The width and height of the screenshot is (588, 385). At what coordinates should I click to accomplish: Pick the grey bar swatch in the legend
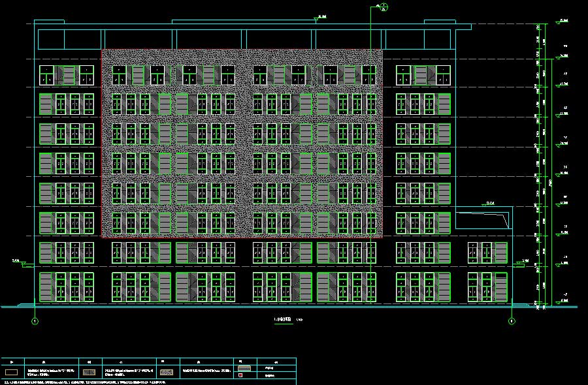pyautogui.click(x=244, y=368)
